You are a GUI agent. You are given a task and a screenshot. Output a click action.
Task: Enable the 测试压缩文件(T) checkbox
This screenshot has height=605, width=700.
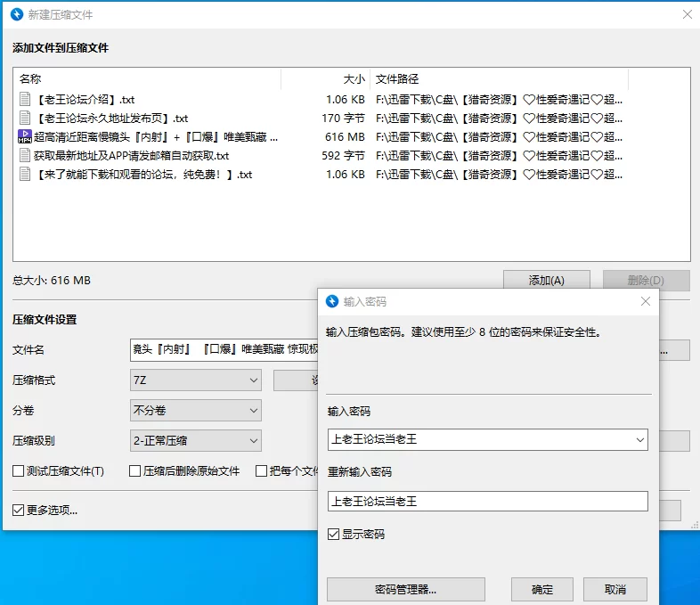point(19,471)
